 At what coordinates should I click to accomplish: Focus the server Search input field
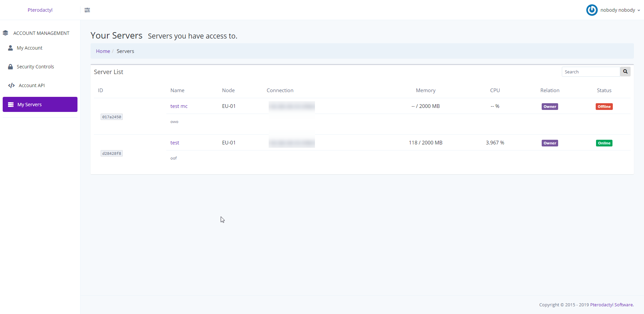(590, 72)
